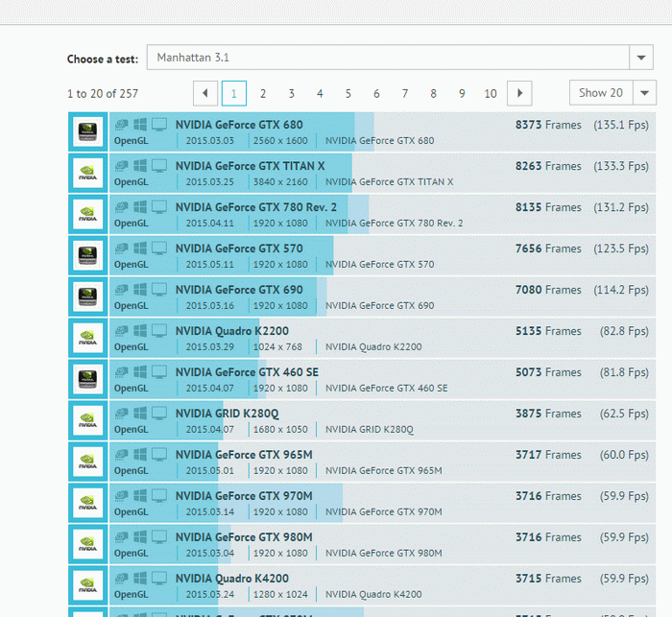Open NVIDIA GeForce GTX 980M result title

(x=244, y=537)
